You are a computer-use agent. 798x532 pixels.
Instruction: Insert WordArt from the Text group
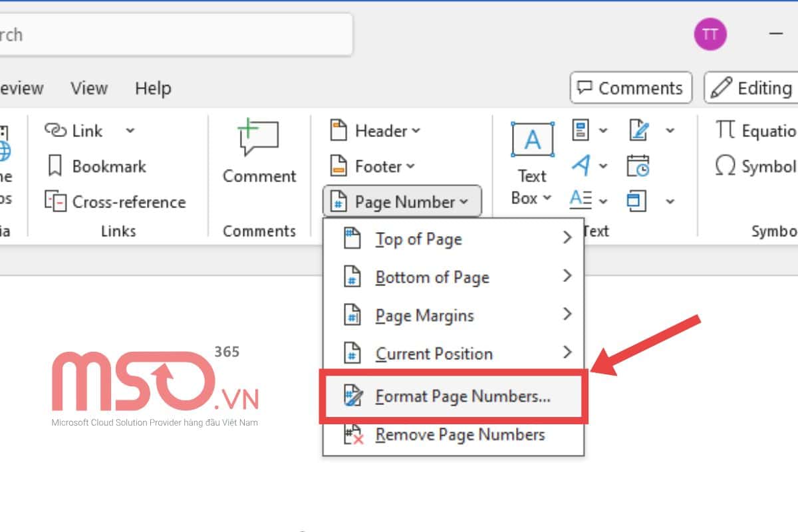581,166
